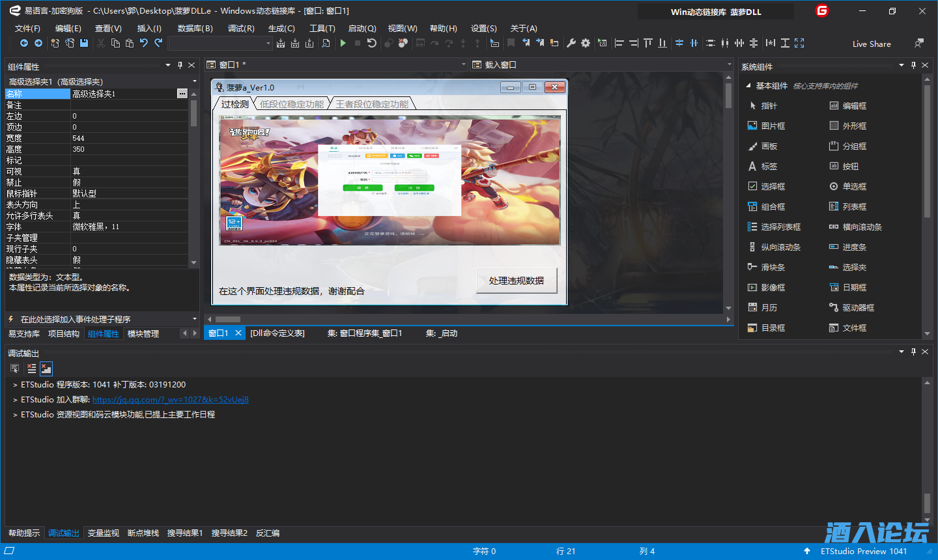
Task: Click the redo arrow in toolbar
Action: point(158,43)
